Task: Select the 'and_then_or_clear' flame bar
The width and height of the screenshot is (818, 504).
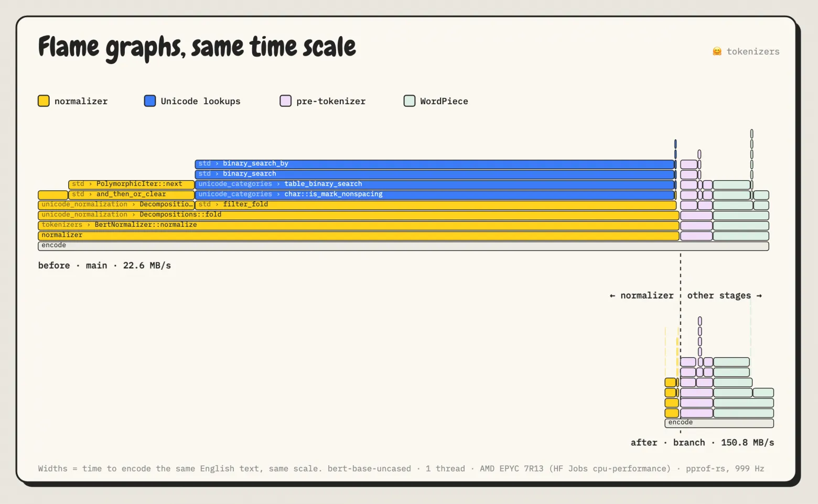Action: [x=132, y=195]
